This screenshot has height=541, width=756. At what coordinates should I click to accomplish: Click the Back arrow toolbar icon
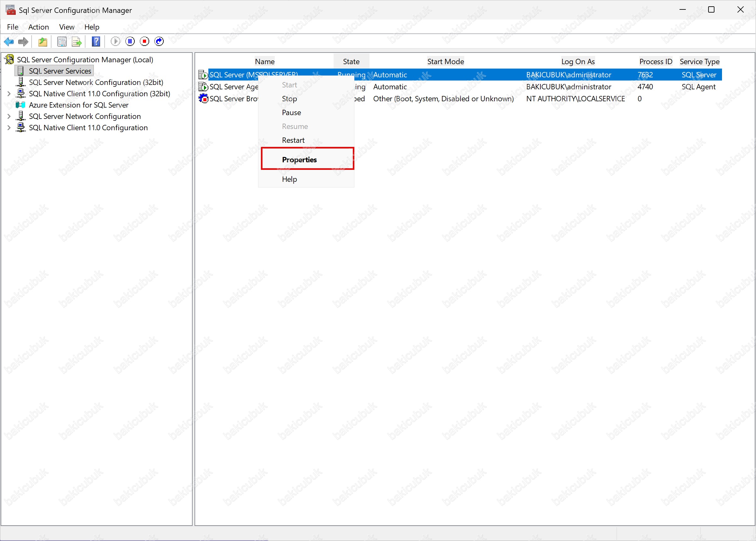(x=8, y=42)
